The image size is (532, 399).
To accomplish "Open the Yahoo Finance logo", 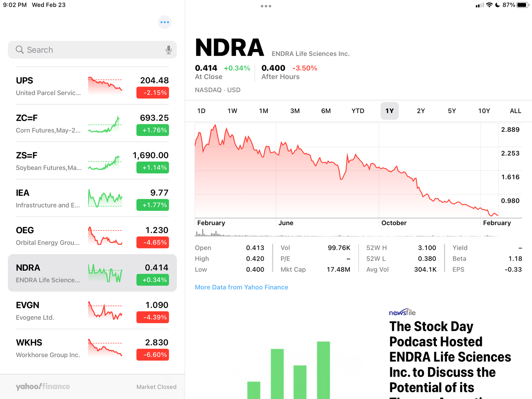I will tap(43, 386).
